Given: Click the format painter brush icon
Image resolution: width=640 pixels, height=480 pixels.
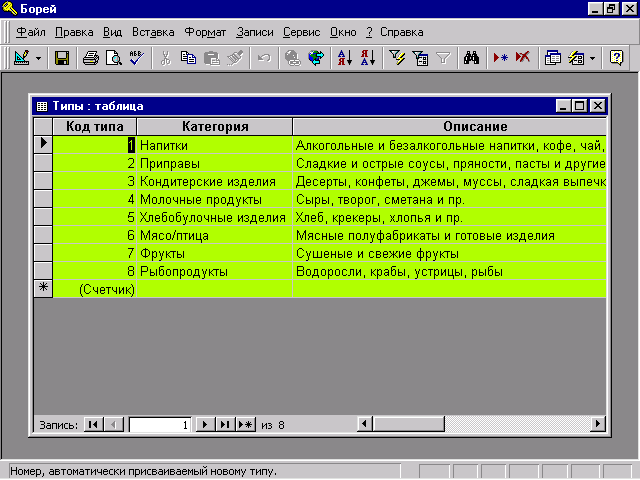Looking at the screenshot, I should click(x=235, y=58).
